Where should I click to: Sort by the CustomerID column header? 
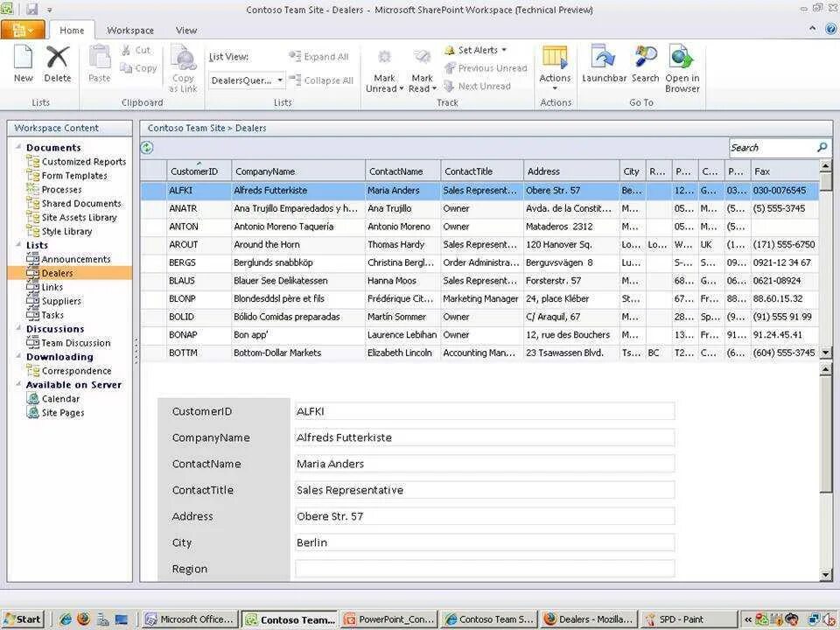199,171
